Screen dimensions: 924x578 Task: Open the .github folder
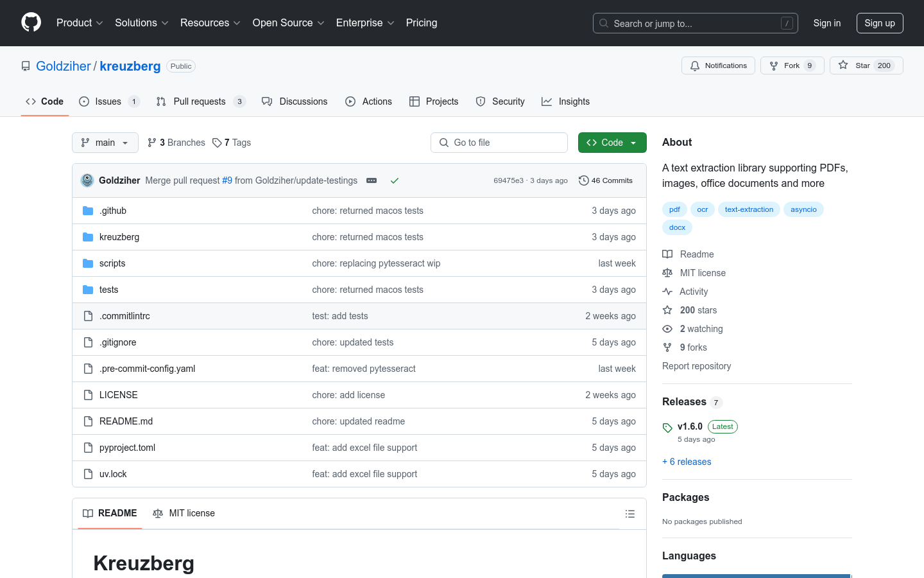tap(113, 211)
